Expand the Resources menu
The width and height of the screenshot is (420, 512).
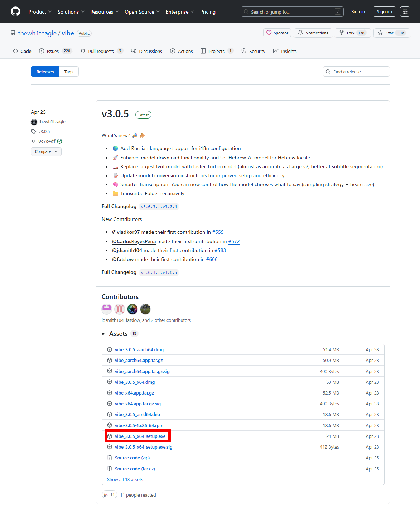[x=105, y=12]
